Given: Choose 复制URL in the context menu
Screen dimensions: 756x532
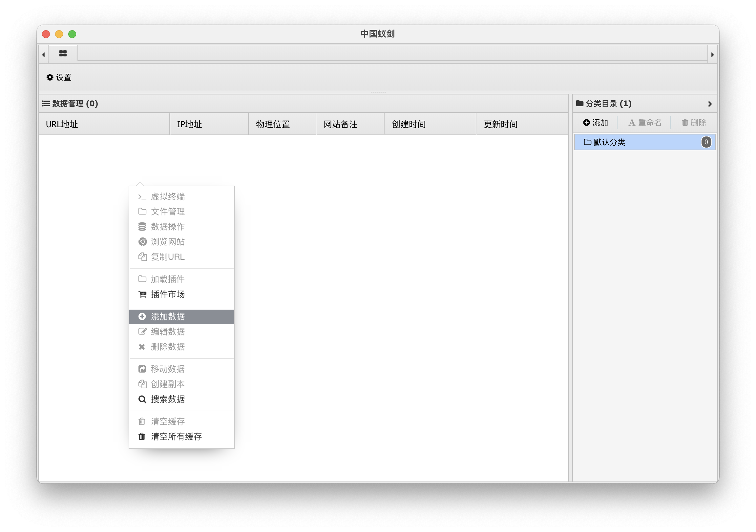Looking at the screenshot, I should pyautogui.click(x=182, y=257).
